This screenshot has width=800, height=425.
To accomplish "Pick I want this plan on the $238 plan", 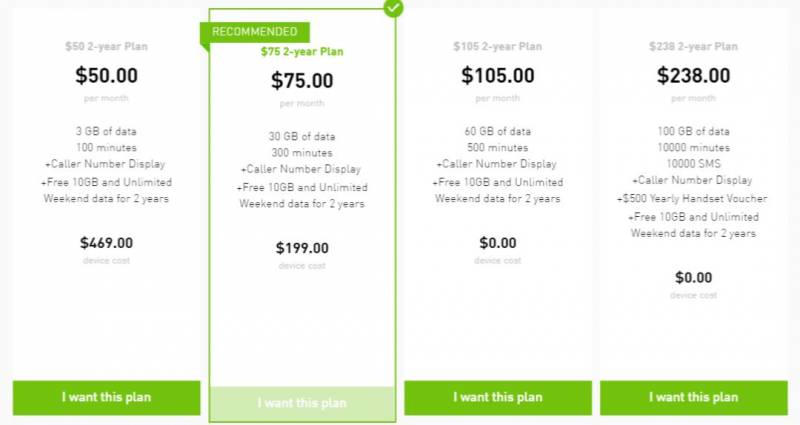I will pyautogui.click(x=693, y=397).
